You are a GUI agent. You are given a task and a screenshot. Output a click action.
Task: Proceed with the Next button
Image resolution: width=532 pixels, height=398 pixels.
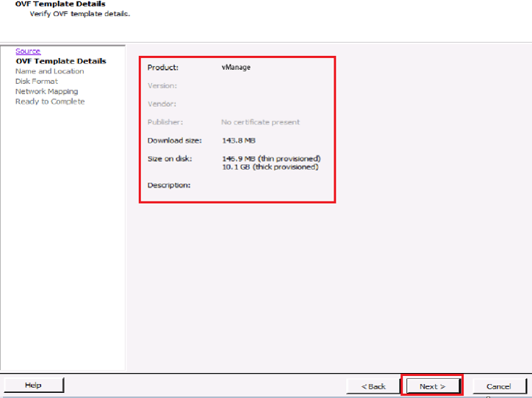pos(433,386)
